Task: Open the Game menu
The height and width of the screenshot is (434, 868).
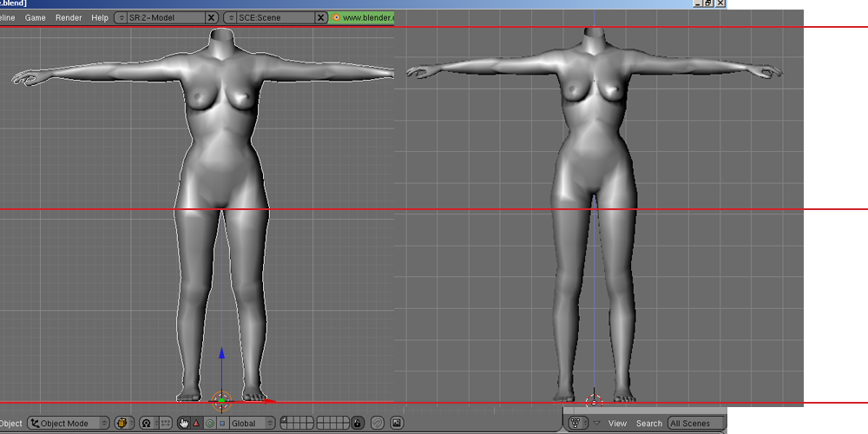Action: point(36,17)
